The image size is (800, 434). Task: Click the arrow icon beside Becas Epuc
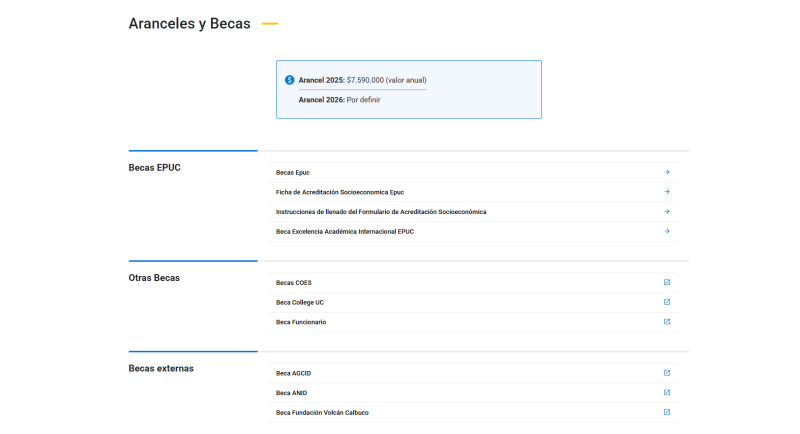[x=667, y=172]
